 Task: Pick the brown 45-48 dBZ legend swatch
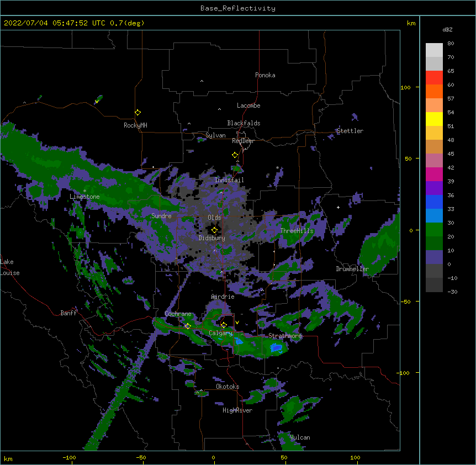(x=434, y=146)
